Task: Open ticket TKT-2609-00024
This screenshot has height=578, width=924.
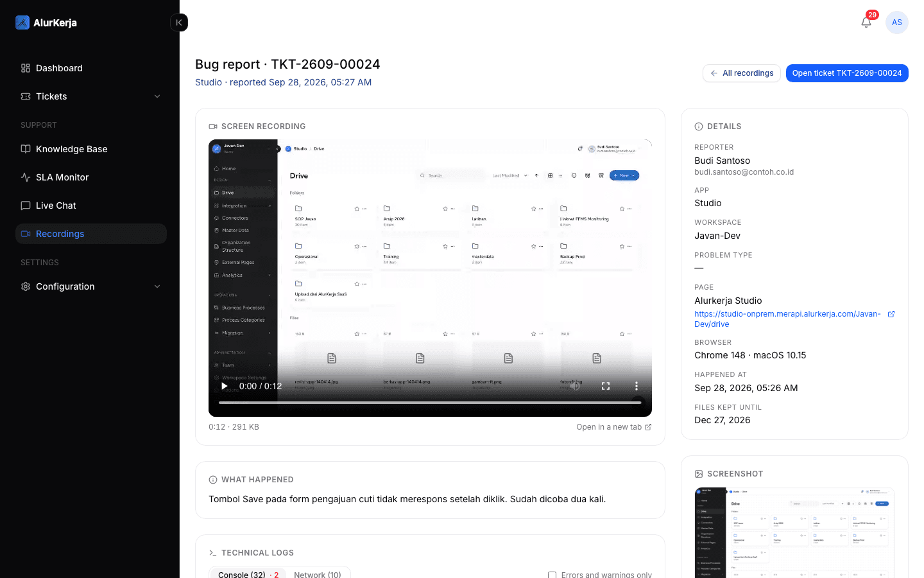Action: pos(847,73)
